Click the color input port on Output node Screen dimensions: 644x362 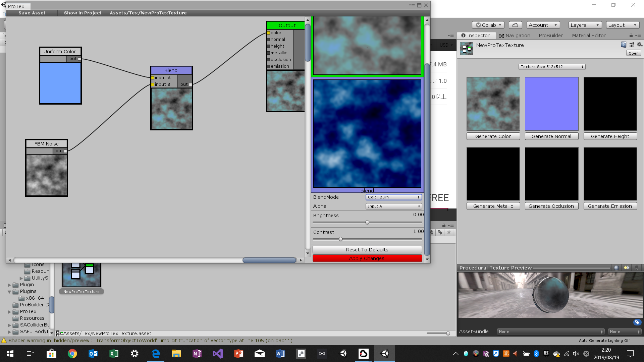(268, 33)
